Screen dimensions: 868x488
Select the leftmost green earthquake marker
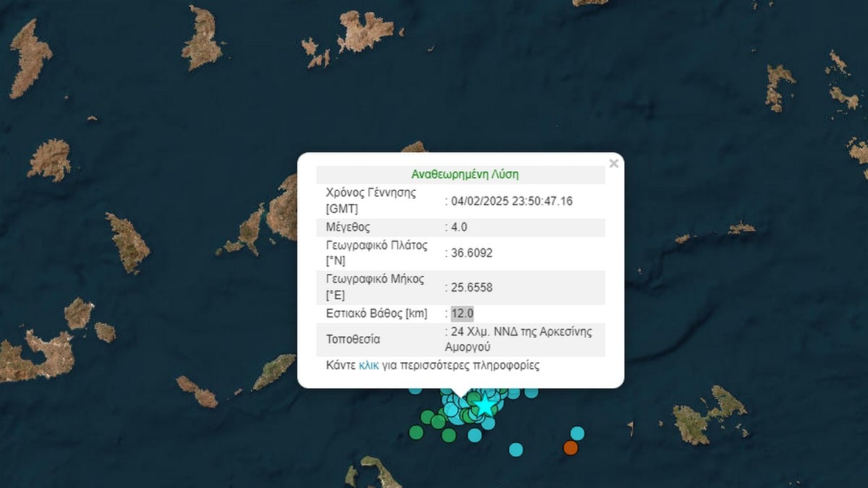pyautogui.click(x=416, y=432)
